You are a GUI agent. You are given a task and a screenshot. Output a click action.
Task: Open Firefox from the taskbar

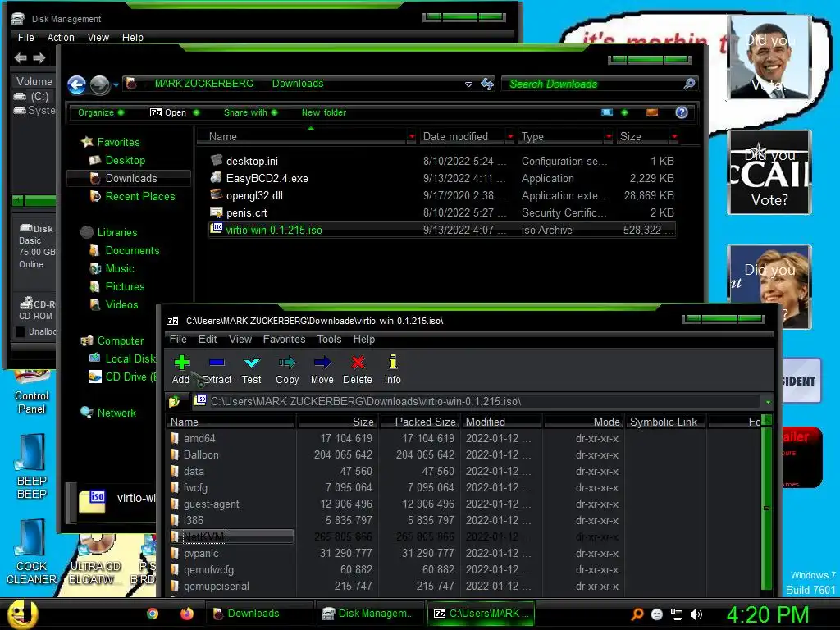pos(186,614)
